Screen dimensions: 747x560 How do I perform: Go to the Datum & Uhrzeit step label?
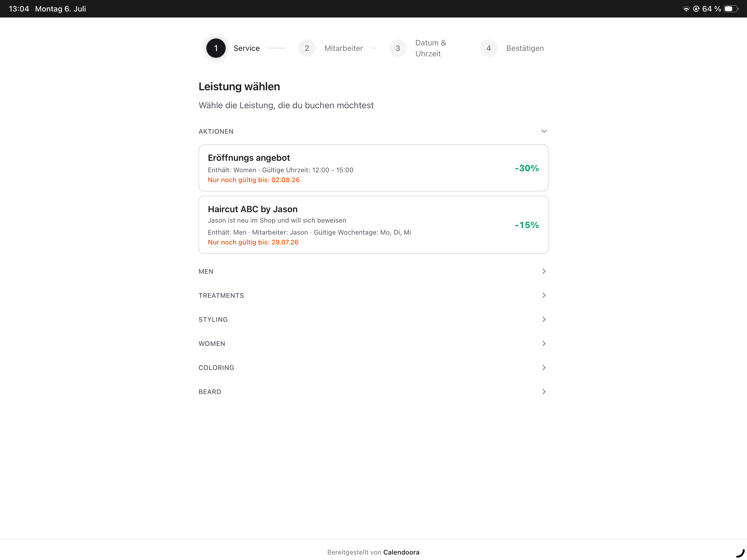point(431,48)
